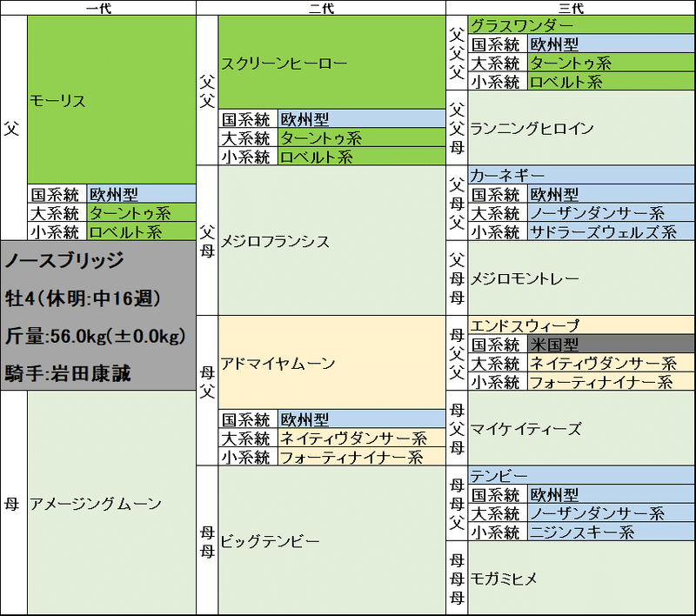Select the ランニングヒロイン cell

pyautogui.click(x=581, y=128)
